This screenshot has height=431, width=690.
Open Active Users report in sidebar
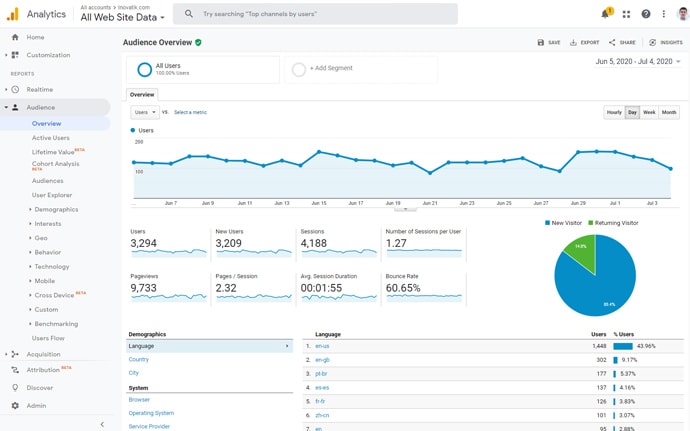[51, 138]
